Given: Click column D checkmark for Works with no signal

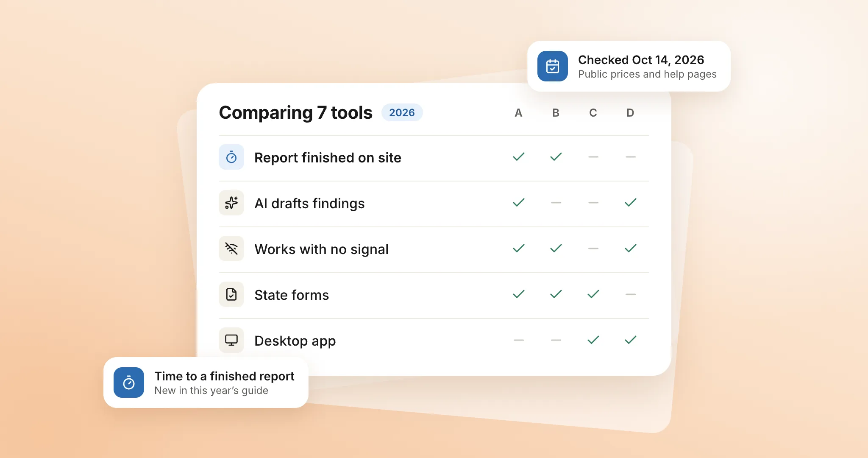Looking at the screenshot, I should click(631, 249).
